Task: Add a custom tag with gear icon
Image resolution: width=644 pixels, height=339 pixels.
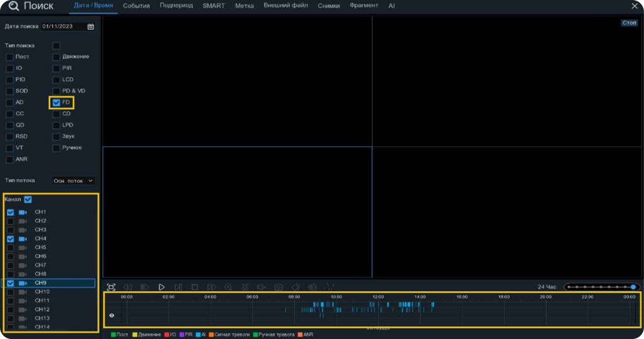Action: tap(312, 287)
